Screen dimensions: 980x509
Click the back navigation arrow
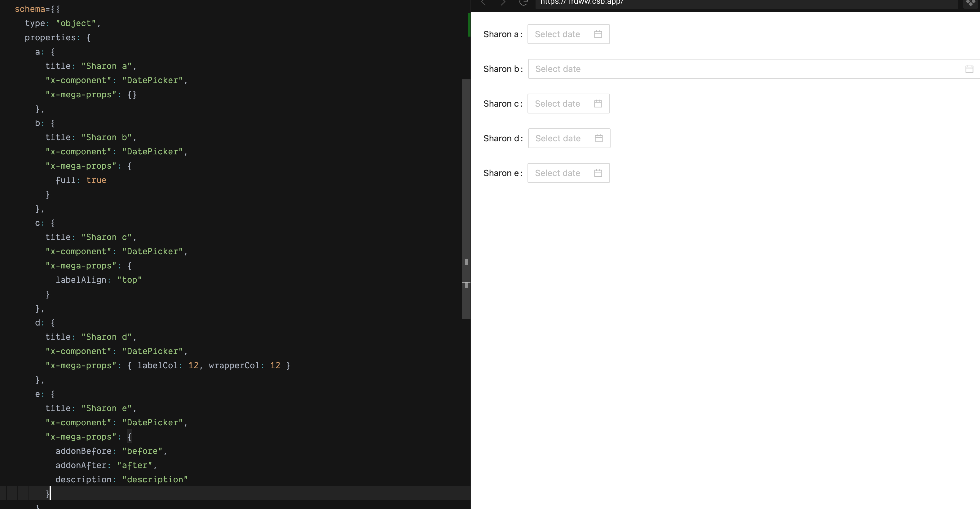click(x=483, y=3)
